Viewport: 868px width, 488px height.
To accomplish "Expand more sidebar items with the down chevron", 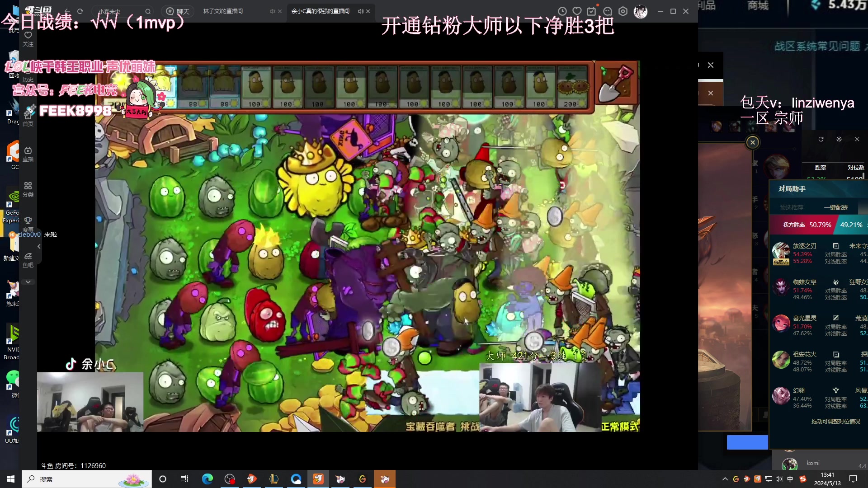I will [28, 282].
